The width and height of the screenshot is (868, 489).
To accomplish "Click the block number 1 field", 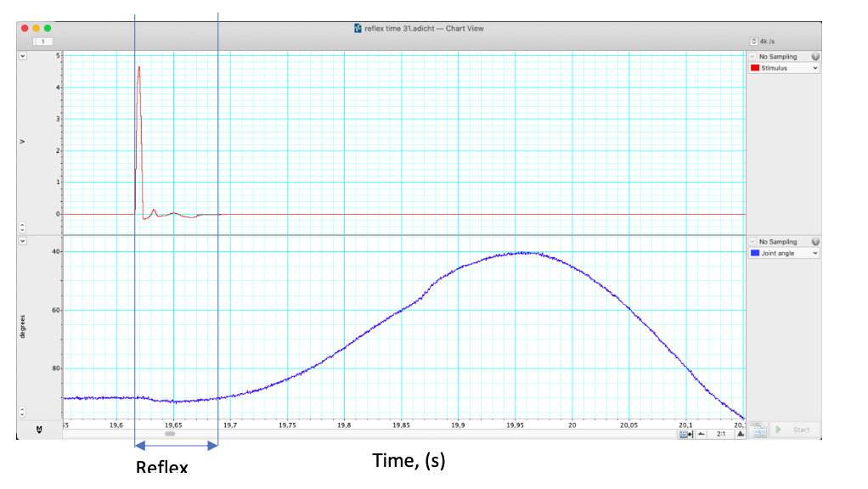I will click(x=42, y=42).
